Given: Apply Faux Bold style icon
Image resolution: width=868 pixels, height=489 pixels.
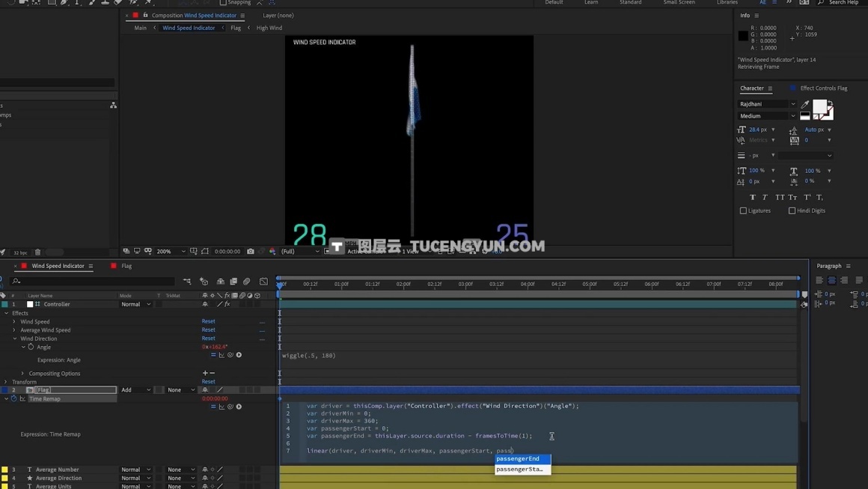Looking at the screenshot, I should coord(752,197).
